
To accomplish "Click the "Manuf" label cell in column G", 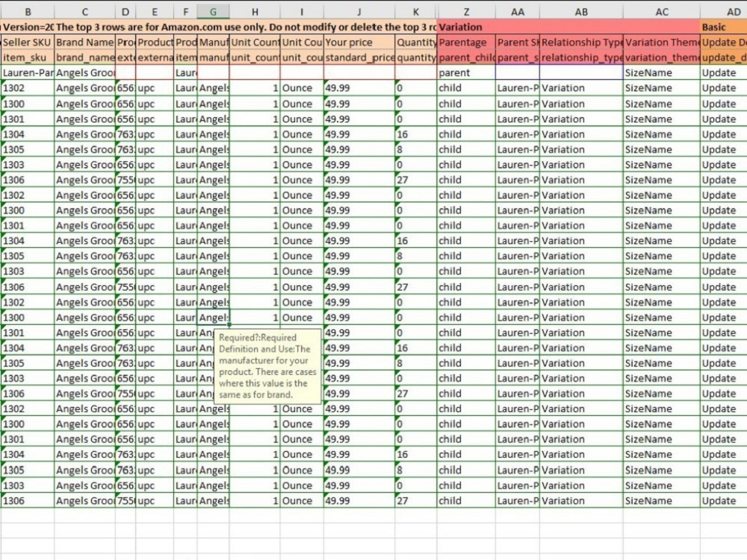I will tap(213, 43).
